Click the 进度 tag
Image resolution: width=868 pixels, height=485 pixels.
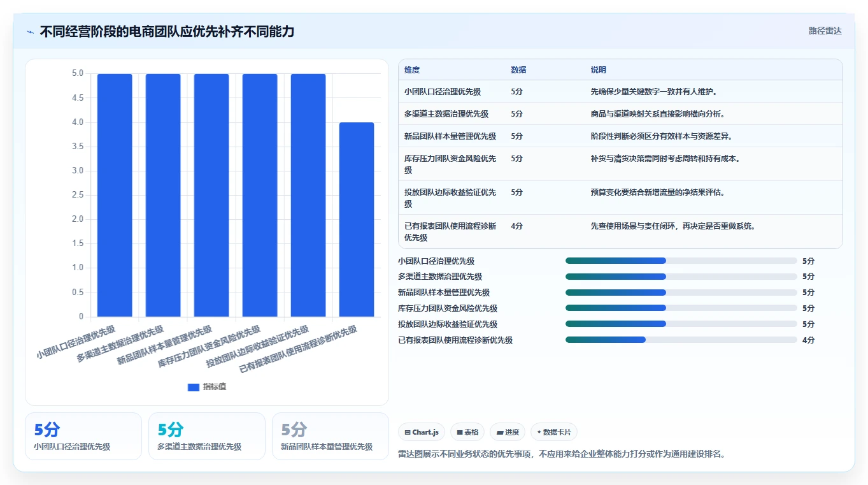508,432
